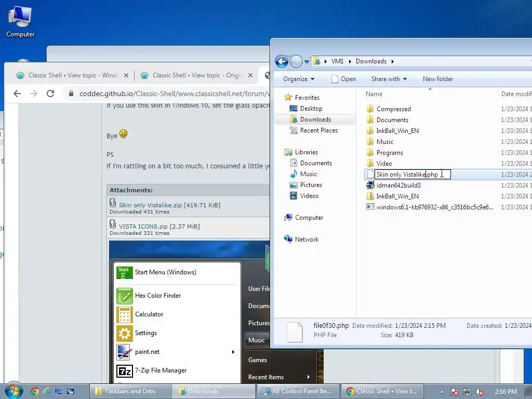Switch to Classic Shell Chrome taskbar button
532x399 pixels.
[x=382, y=391]
